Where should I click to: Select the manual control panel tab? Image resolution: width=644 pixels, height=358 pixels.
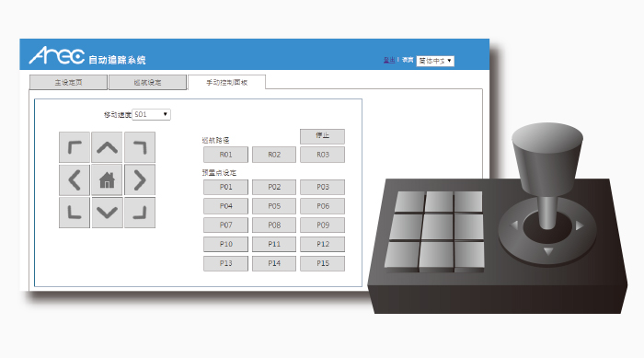click(x=226, y=82)
